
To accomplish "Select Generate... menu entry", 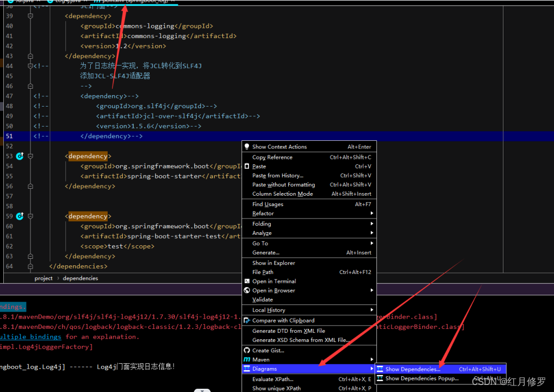I will pos(309,252).
